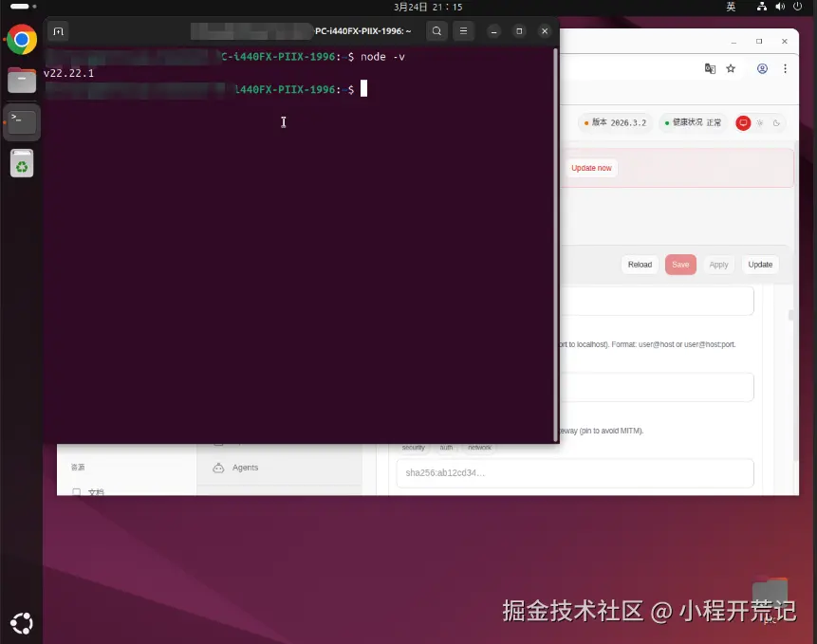Open the terminal new tab button
This screenshot has width=817, height=644.
click(59, 31)
